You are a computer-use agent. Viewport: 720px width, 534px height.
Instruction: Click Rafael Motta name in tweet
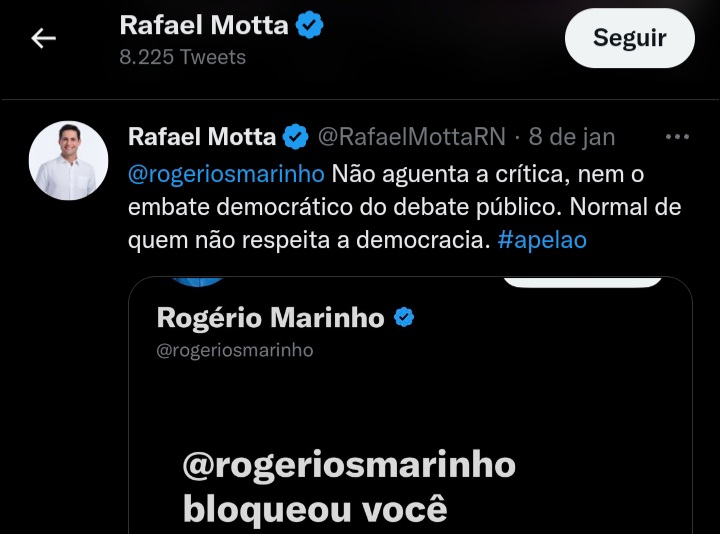[202, 137]
